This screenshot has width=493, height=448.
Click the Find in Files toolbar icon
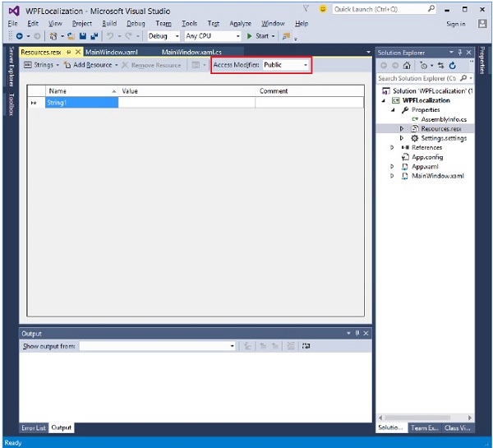click(286, 36)
